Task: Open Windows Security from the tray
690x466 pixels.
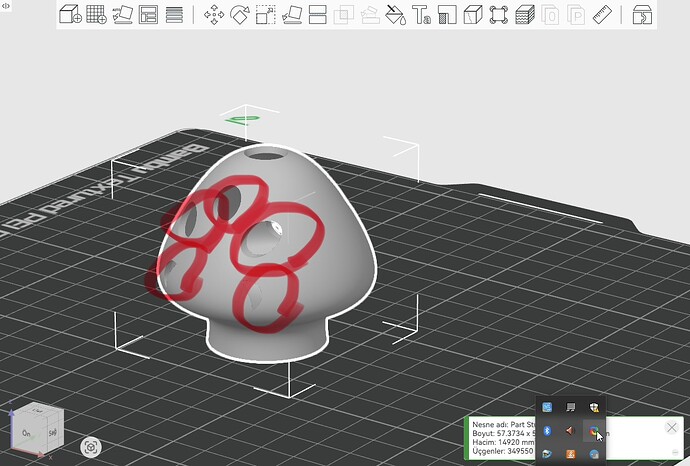Action: click(594, 407)
